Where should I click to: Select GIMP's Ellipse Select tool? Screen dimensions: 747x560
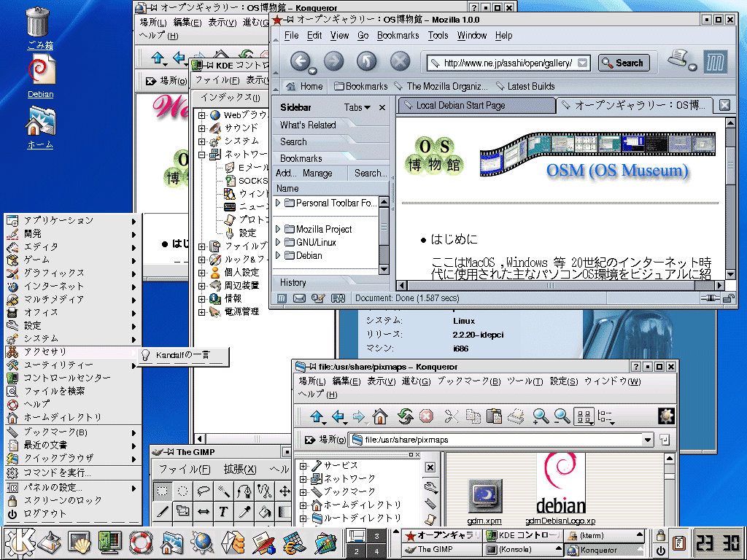[183, 491]
